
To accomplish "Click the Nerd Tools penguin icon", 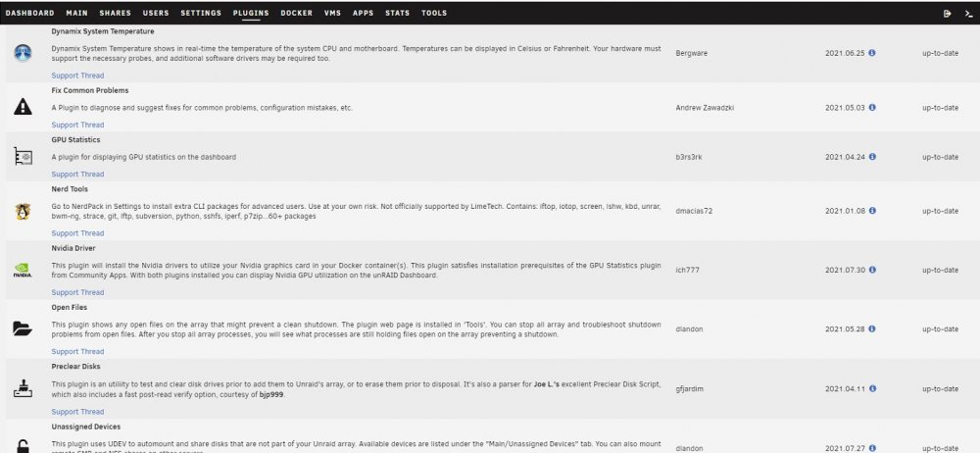I will click(x=23, y=212).
